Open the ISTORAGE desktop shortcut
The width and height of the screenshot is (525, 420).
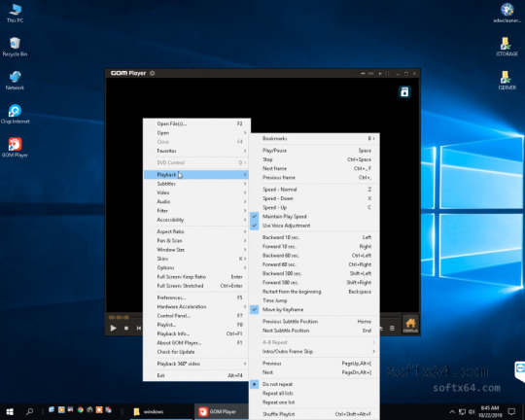(507, 47)
